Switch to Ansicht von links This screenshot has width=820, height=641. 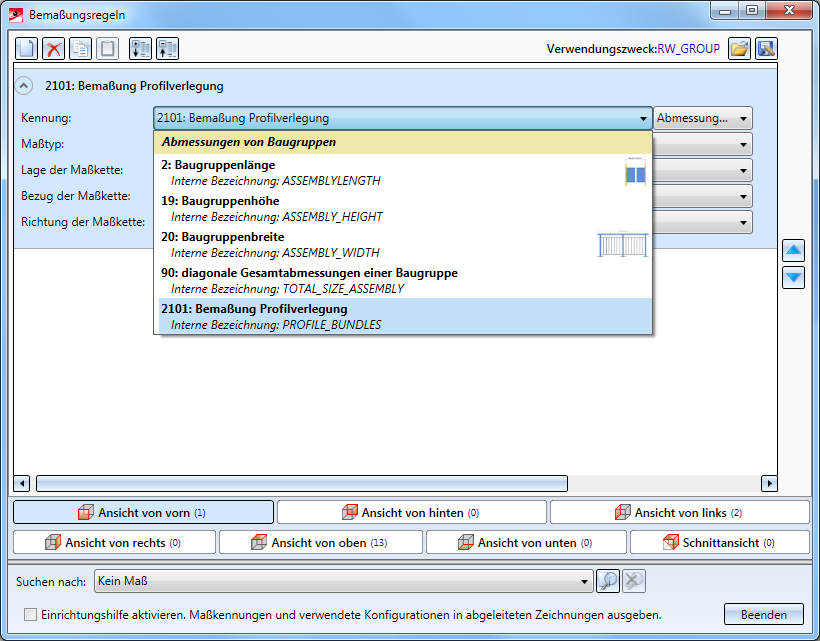679,512
